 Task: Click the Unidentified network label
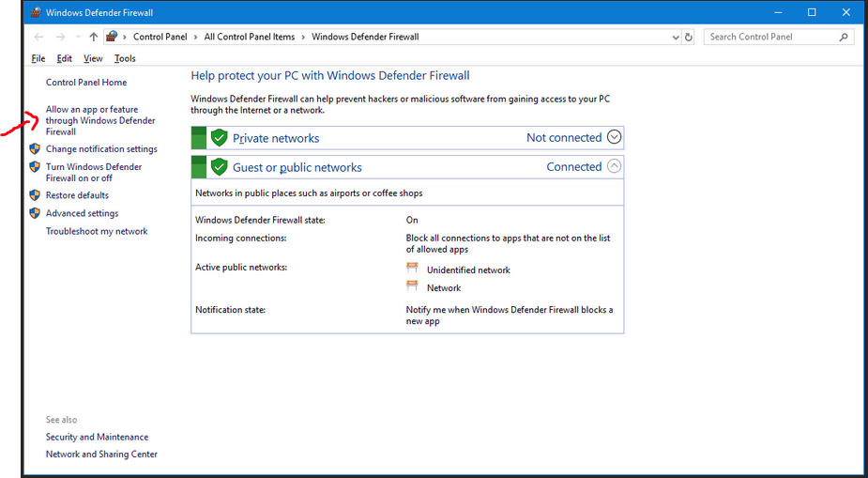click(x=468, y=270)
